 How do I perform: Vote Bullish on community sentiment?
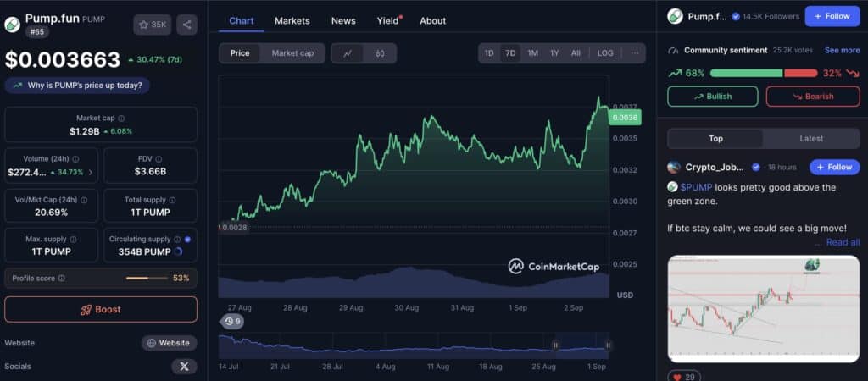click(712, 97)
